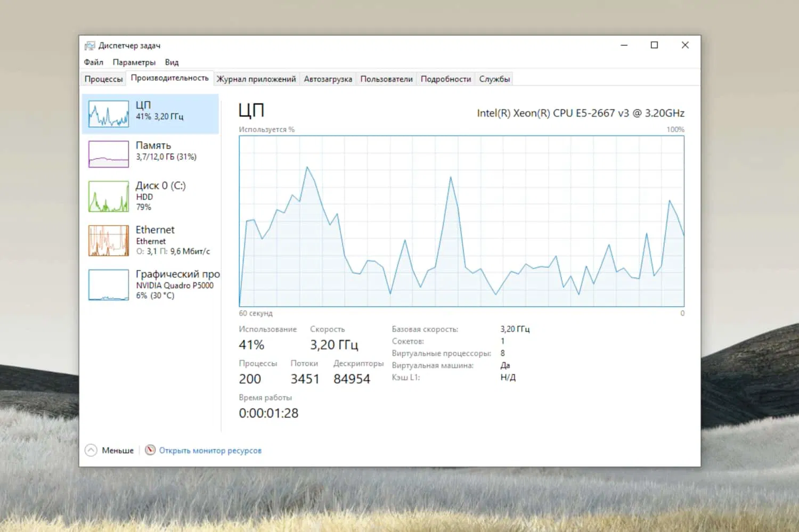Open the Вид menu
Viewport: 799px width, 532px height.
coord(172,62)
